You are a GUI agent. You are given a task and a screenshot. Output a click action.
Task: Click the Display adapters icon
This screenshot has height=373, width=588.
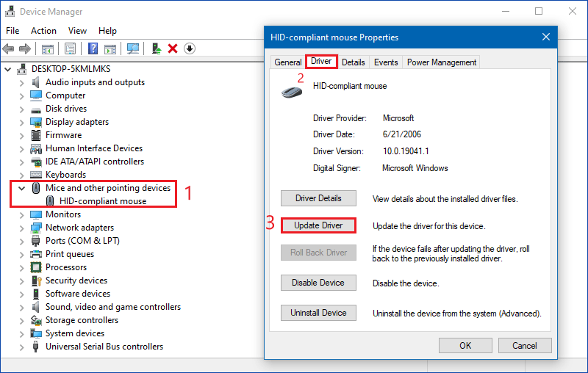click(x=36, y=123)
